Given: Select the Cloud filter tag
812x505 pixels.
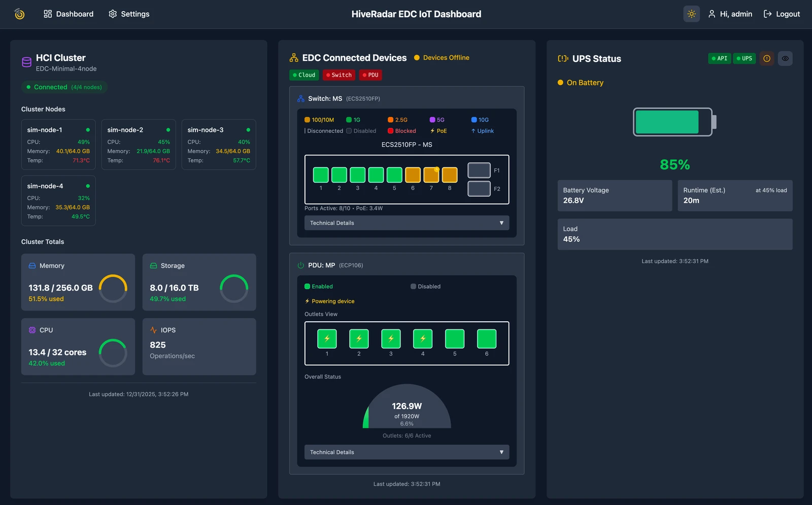Looking at the screenshot, I should point(304,75).
